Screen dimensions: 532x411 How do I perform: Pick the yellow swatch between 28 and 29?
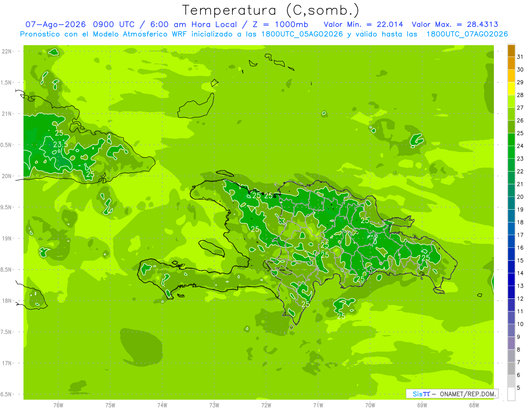[511, 89]
